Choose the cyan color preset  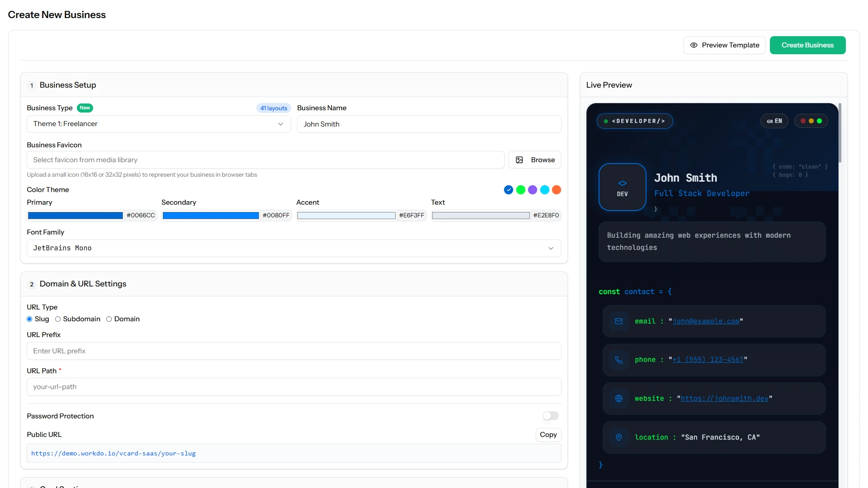[545, 190]
